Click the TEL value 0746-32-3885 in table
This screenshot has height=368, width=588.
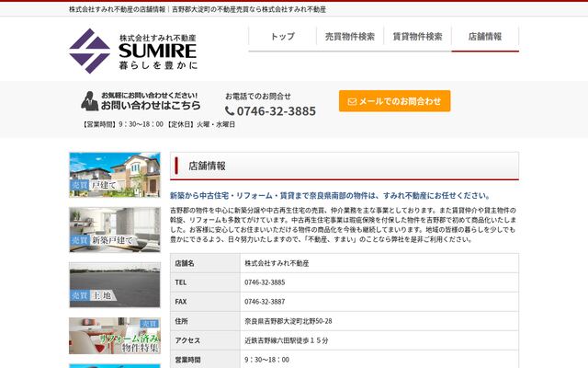point(265,282)
